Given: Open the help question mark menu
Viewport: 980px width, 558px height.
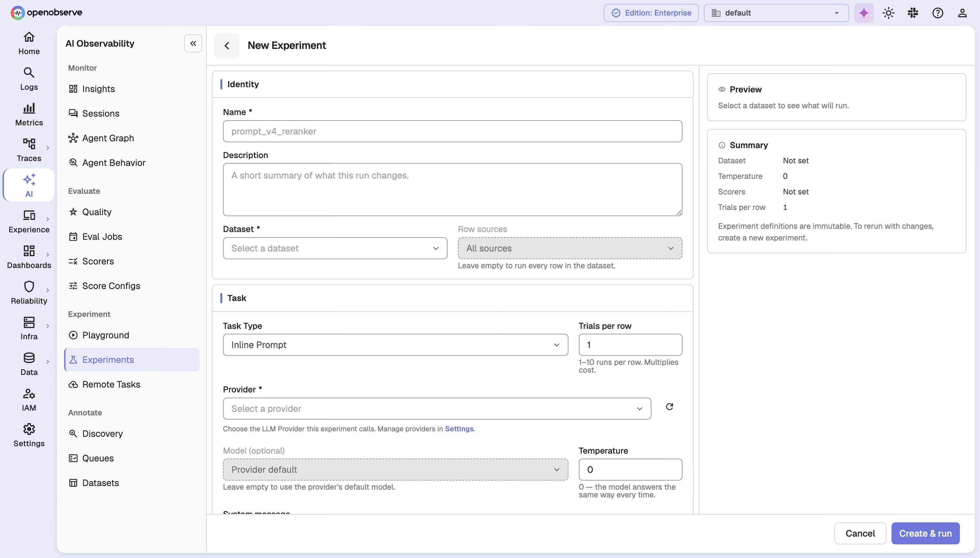Looking at the screenshot, I should (x=938, y=13).
